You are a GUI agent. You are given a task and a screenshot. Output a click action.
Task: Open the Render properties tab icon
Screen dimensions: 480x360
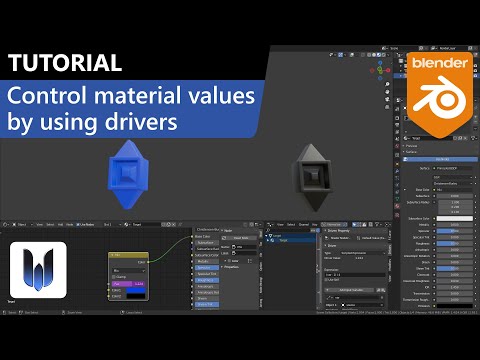(x=397, y=118)
